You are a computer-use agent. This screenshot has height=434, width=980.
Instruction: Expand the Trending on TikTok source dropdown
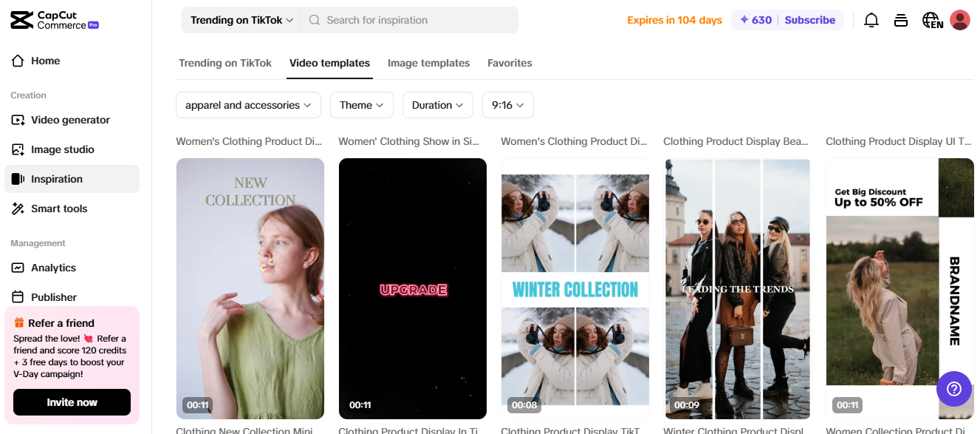(241, 20)
